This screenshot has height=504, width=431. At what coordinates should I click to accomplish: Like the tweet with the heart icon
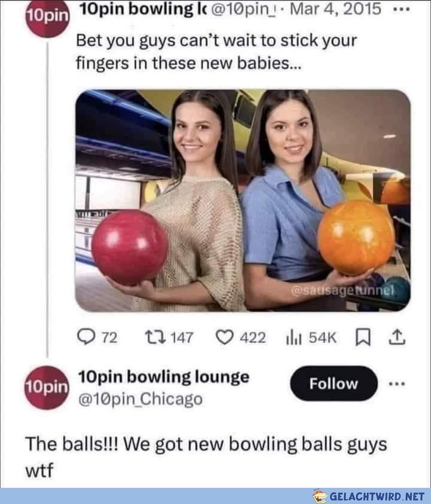[x=224, y=337]
